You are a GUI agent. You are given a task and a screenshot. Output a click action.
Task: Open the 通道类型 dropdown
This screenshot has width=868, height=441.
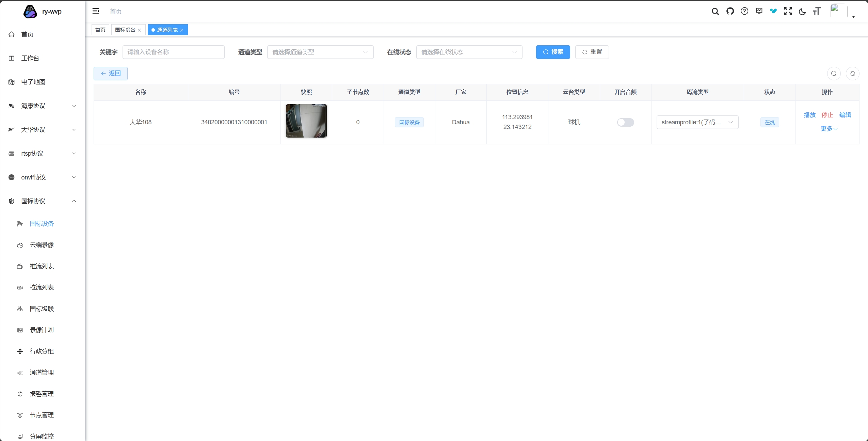pyautogui.click(x=320, y=52)
